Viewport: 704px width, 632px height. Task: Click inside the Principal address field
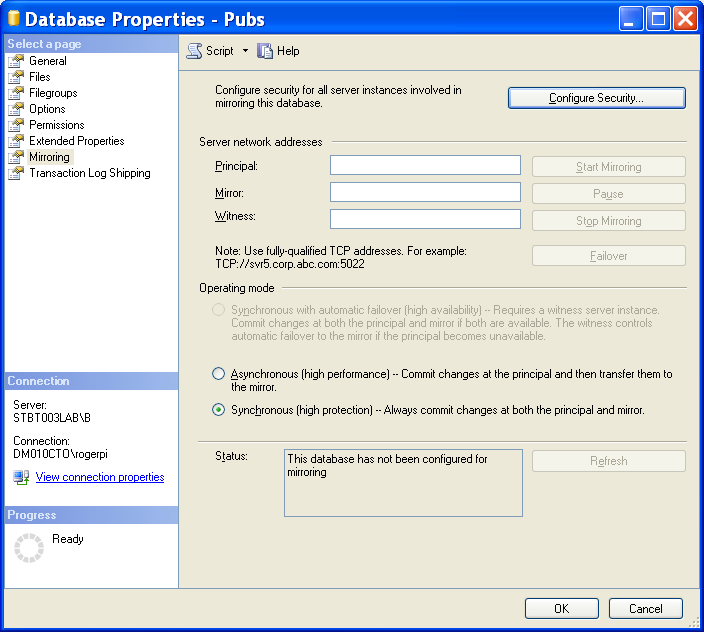tap(425, 165)
